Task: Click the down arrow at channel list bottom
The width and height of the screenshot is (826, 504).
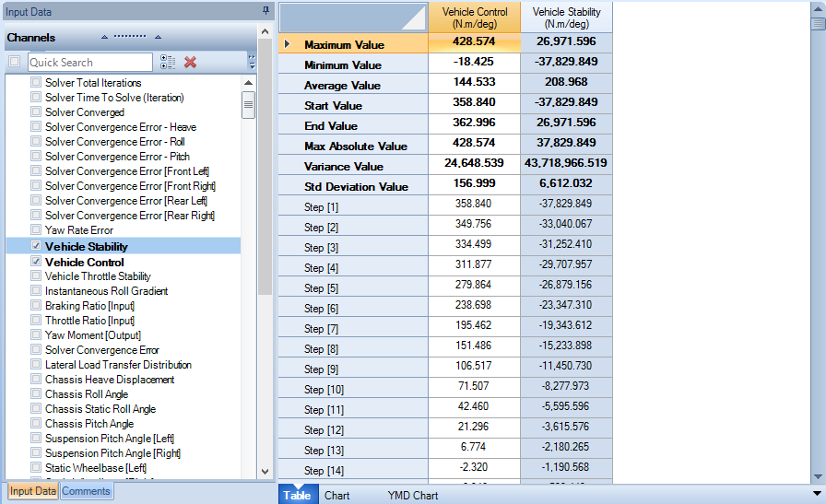Action: [265, 472]
